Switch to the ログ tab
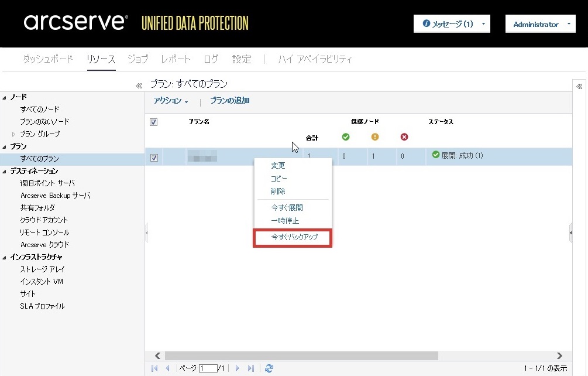Viewport: 588px width, 376px height. pos(211,59)
